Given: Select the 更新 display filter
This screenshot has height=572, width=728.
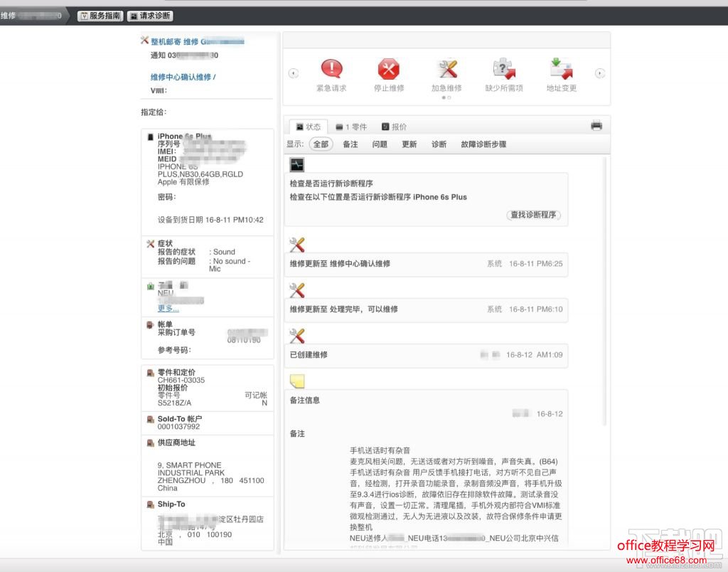Looking at the screenshot, I should point(409,144).
